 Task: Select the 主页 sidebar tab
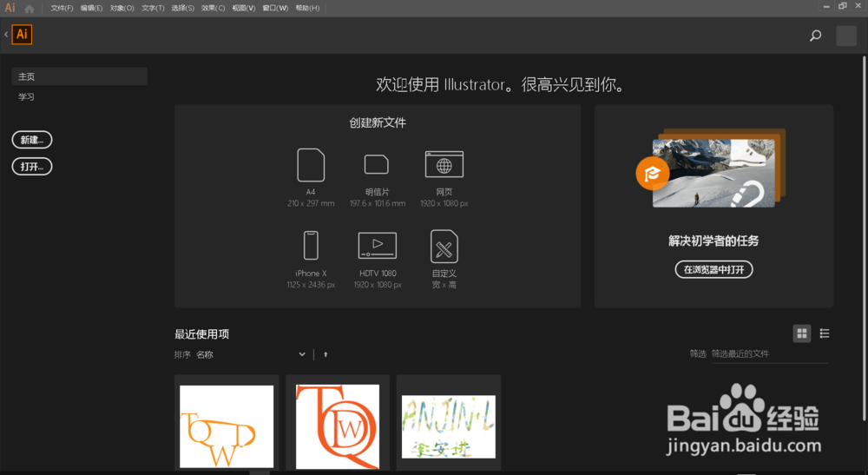[79, 76]
